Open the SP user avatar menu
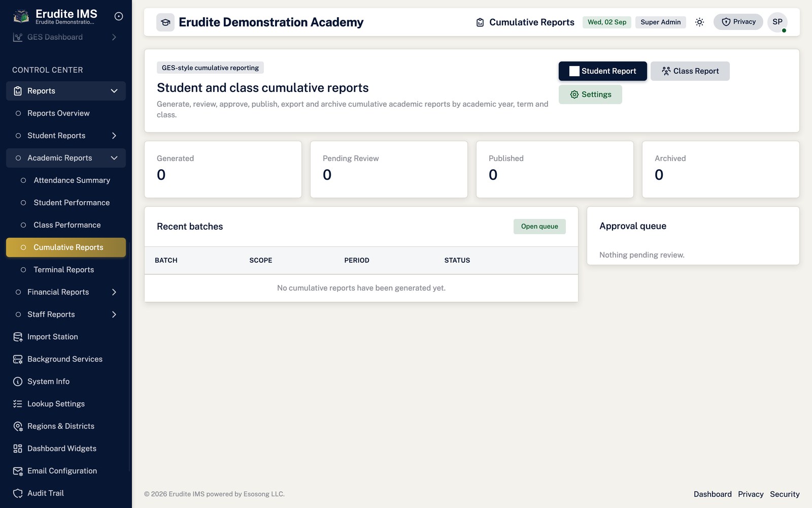 [x=777, y=22]
